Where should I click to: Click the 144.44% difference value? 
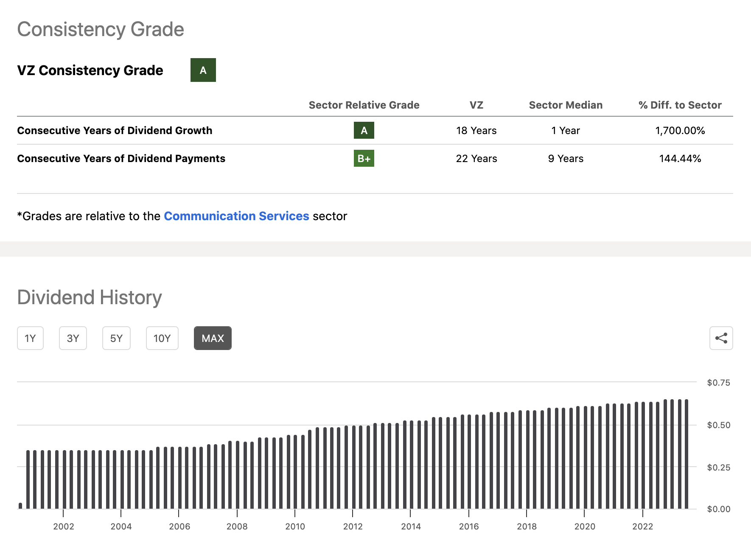[x=680, y=158]
